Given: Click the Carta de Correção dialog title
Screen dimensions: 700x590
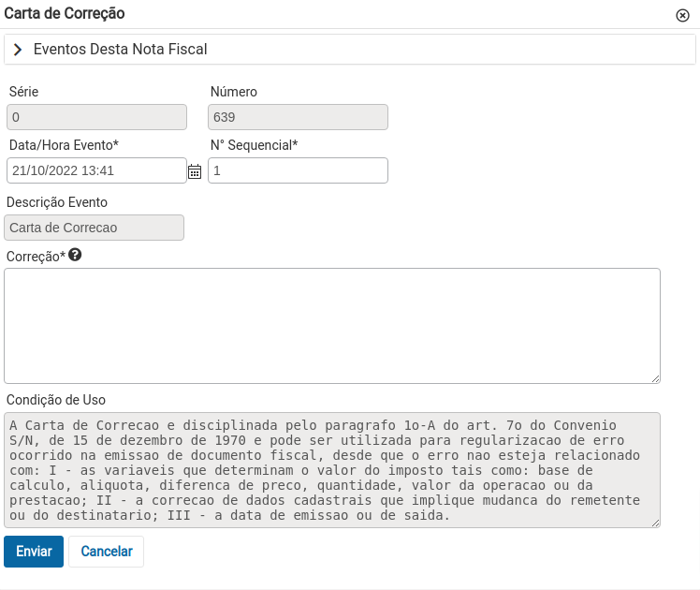Looking at the screenshot, I should coord(65,13).
